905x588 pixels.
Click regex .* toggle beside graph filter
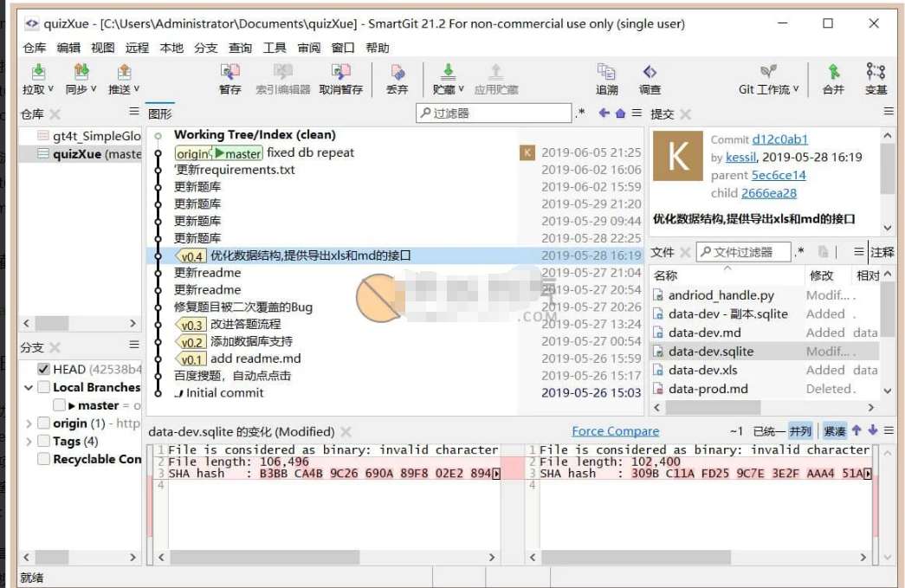point(580,113)
